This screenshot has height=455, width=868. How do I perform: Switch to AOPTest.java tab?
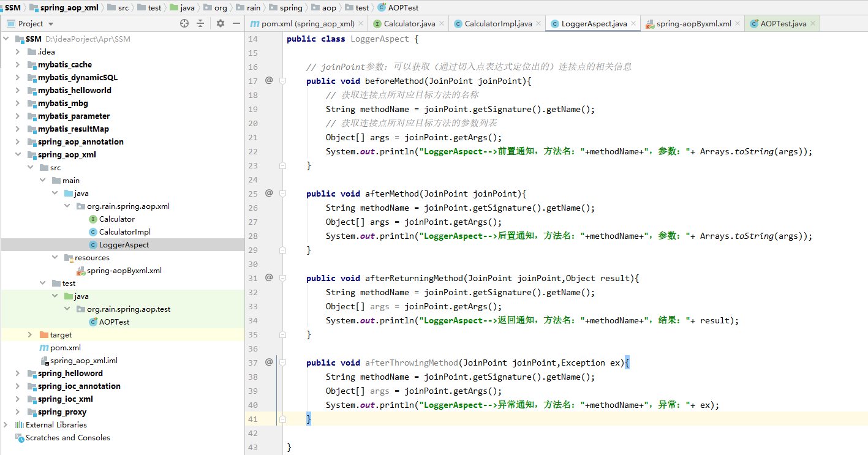(783, 24)
